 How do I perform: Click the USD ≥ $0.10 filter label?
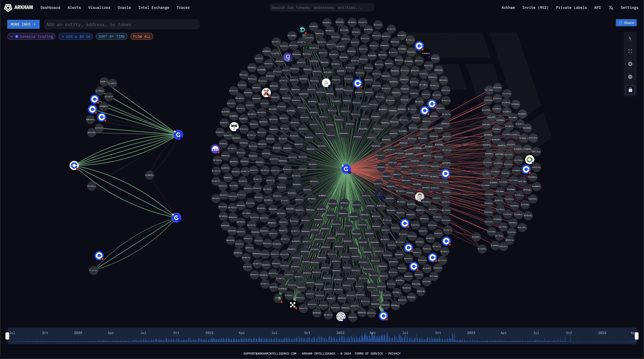pos(78,36)
